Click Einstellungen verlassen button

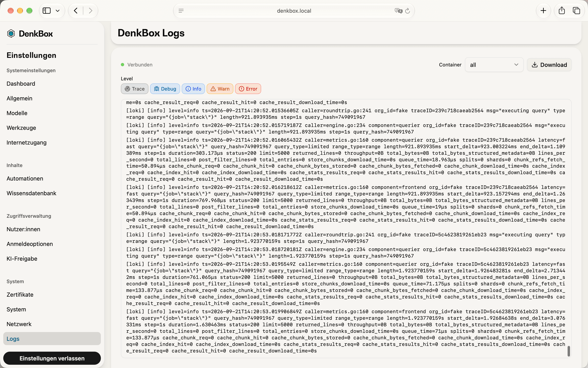tap(52, 358)
